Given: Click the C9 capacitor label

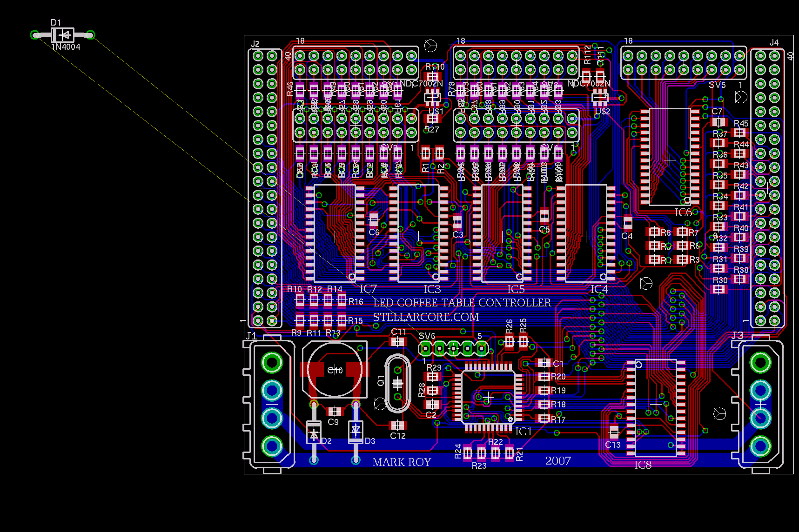Looking at the screenshot, I should 333,422.
